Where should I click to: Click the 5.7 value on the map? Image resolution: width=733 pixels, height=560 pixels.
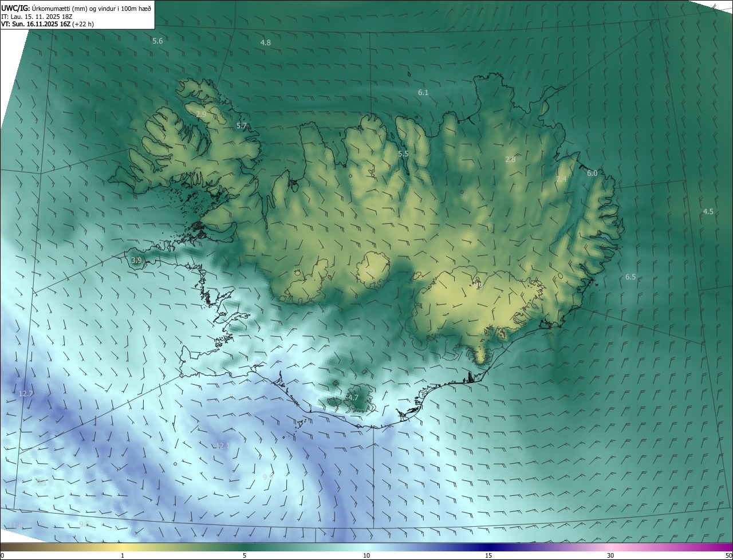click(x=242, y=125)
